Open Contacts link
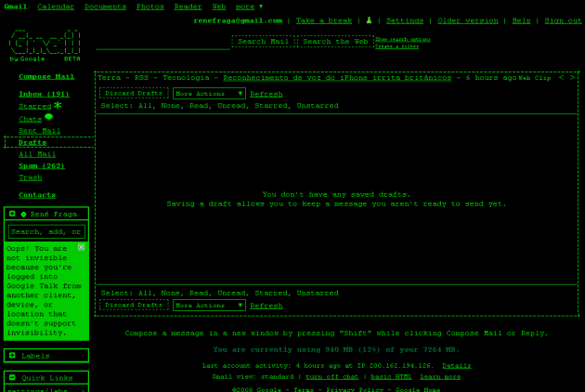The image size is (585, 392). pyautogui.click(x=37, y=195)
